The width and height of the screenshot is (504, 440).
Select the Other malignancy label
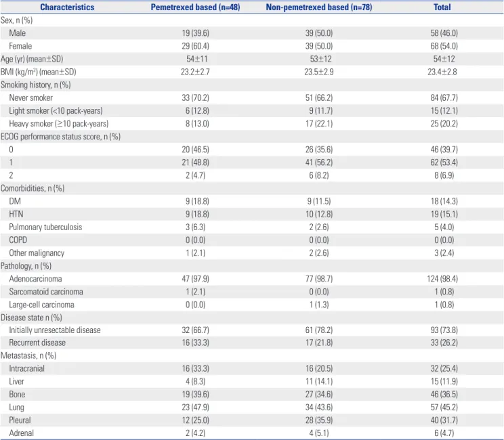37,253
